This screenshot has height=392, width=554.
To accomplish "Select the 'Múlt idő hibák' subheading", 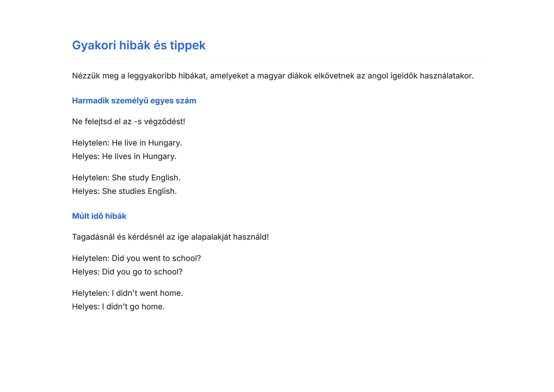I will 99,216.
